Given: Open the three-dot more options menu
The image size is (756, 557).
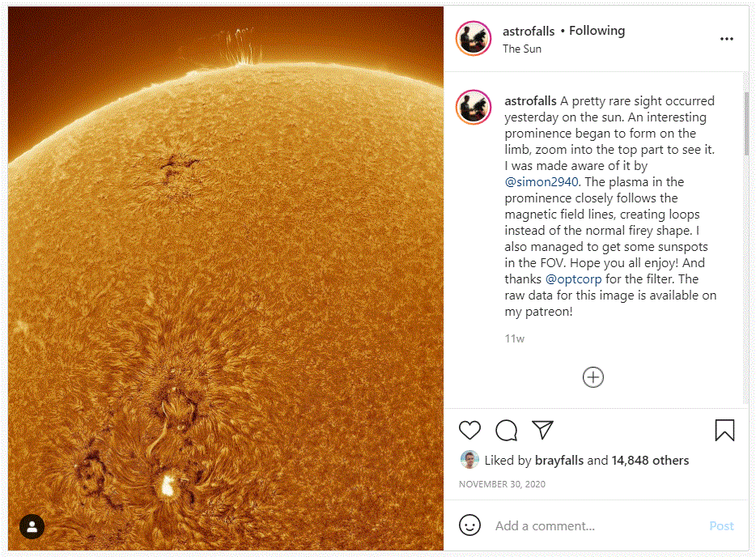Looking at the screenshot, I should point(727,39).
